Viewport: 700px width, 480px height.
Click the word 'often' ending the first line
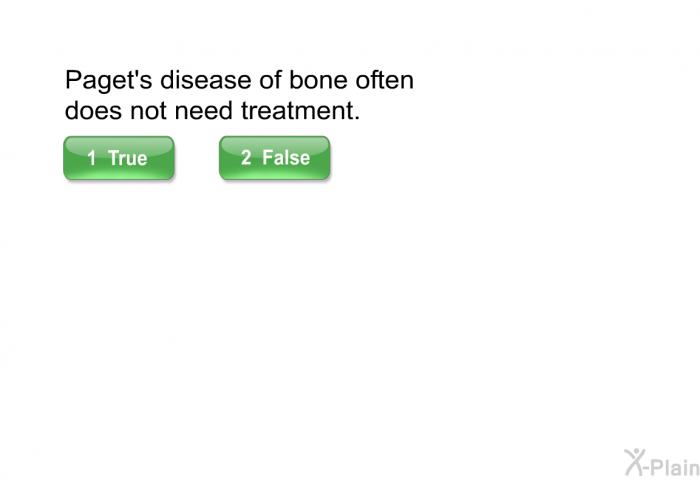[384, 80]
